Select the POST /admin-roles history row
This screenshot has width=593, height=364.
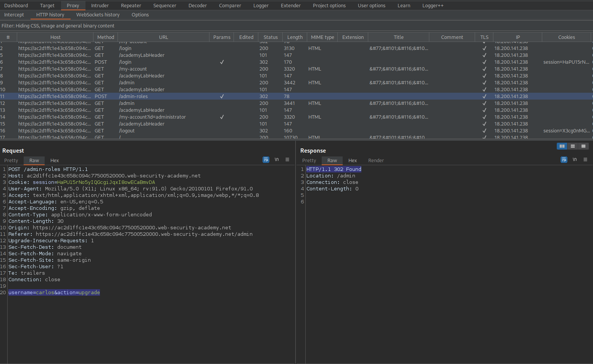point(296,96)
